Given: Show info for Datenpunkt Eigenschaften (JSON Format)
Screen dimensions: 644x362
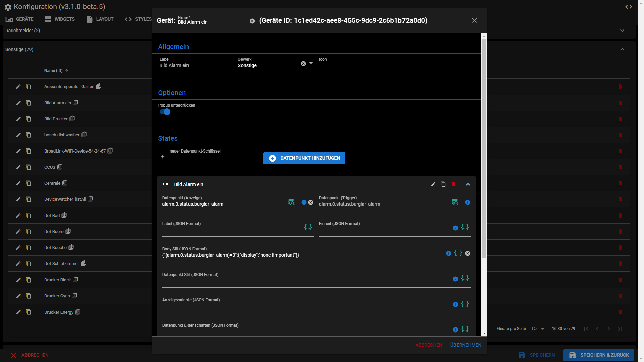Looking at the screenshot, I should coord(455,330).
